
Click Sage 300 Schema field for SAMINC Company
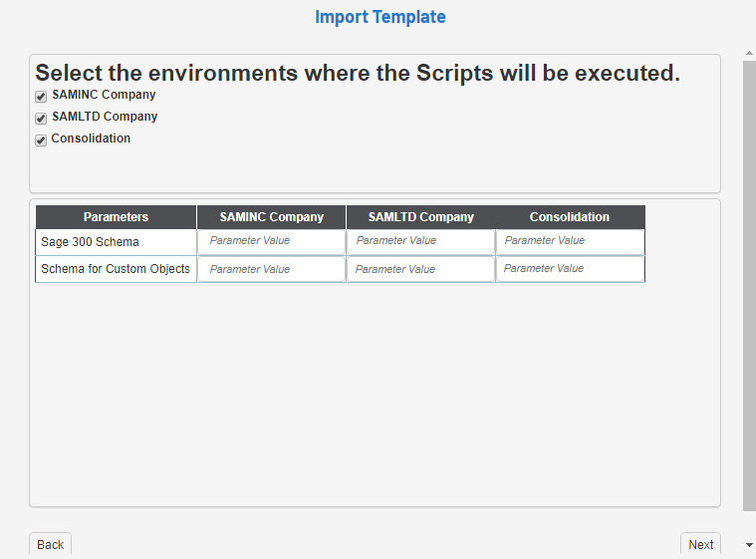pos(271,241)
